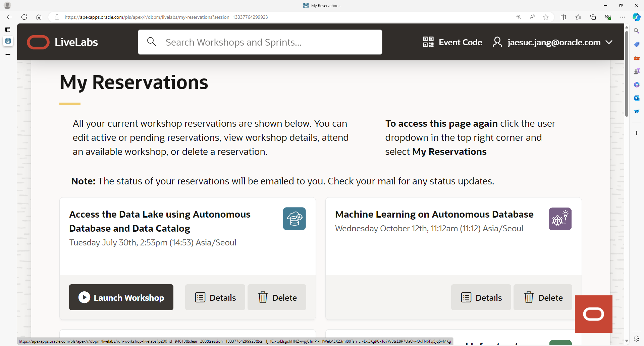
Task: Click the Data Lake workshop thumbnail icon
Action: (294, 219)
